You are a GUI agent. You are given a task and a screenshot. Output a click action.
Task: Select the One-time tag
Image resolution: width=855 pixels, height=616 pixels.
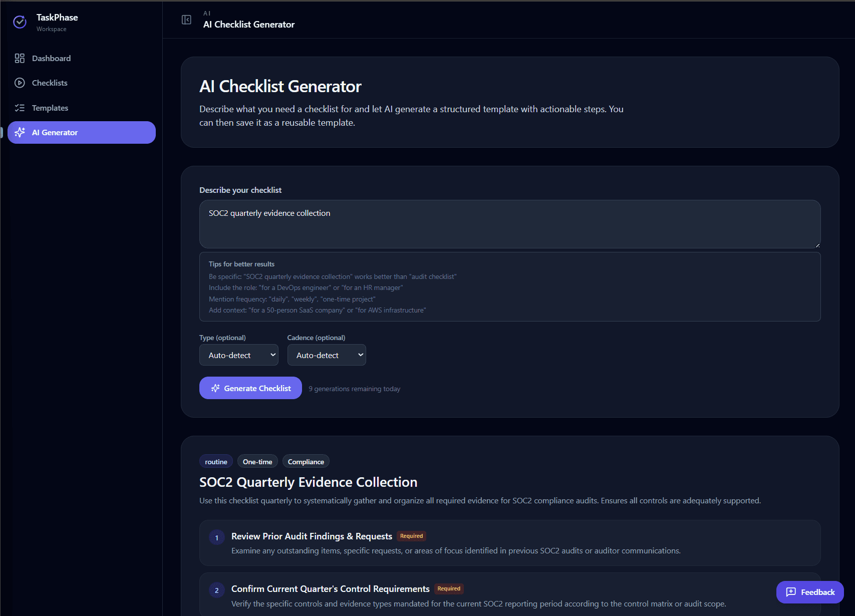click(257, 461)
